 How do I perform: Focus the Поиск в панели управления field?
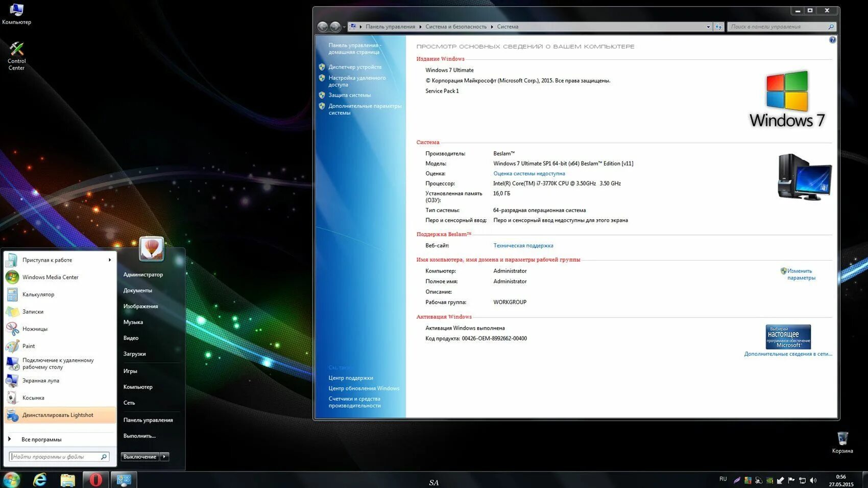pyautogui.click(x=782, y=27)
